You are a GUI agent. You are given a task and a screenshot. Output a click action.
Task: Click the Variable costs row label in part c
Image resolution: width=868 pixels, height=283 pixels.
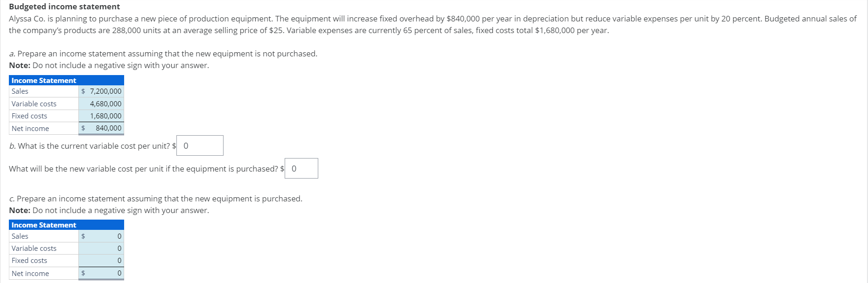point(34,248)
